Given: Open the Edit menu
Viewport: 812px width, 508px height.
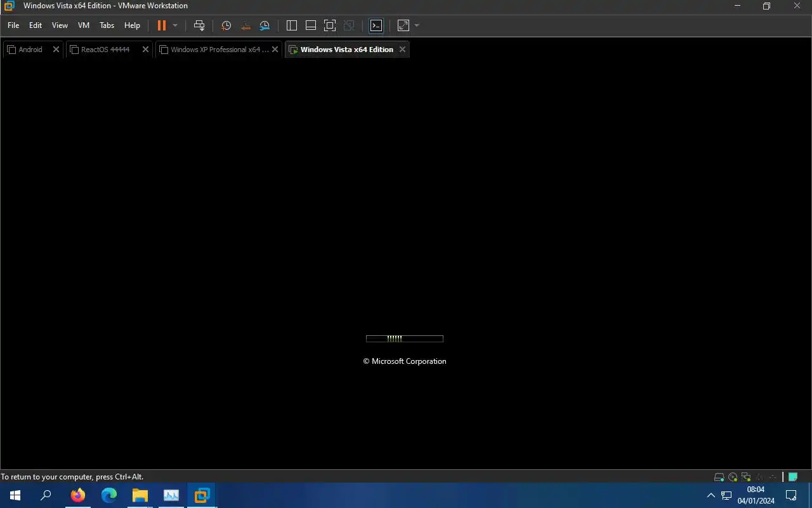Looking at the screenshot, I should pyautogui.click(x=36, y=25).
